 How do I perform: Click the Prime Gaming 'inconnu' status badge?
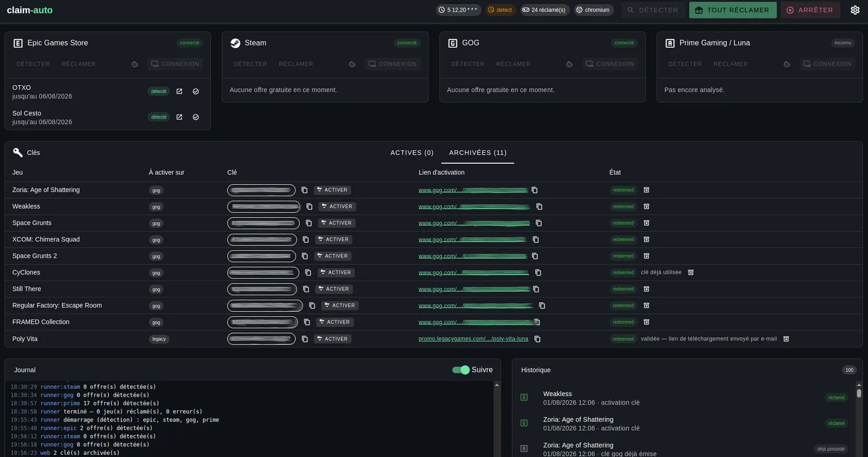click(x=843, y=43)
